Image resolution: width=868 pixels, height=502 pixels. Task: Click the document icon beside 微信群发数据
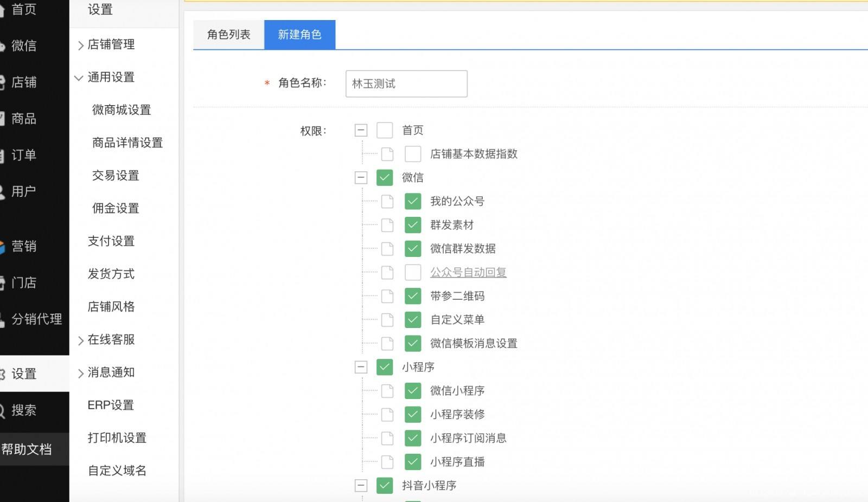click(x=387, y=249)
